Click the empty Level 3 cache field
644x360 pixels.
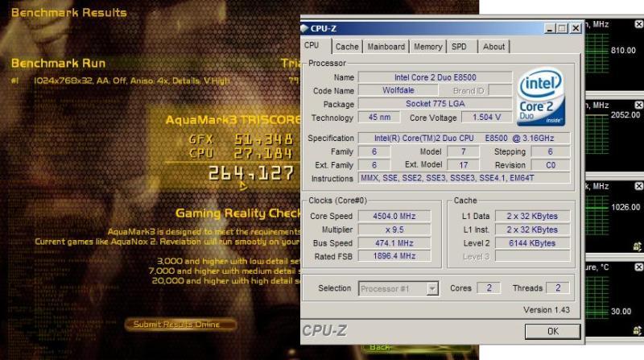pyautogui.click(x=532, y=256)
